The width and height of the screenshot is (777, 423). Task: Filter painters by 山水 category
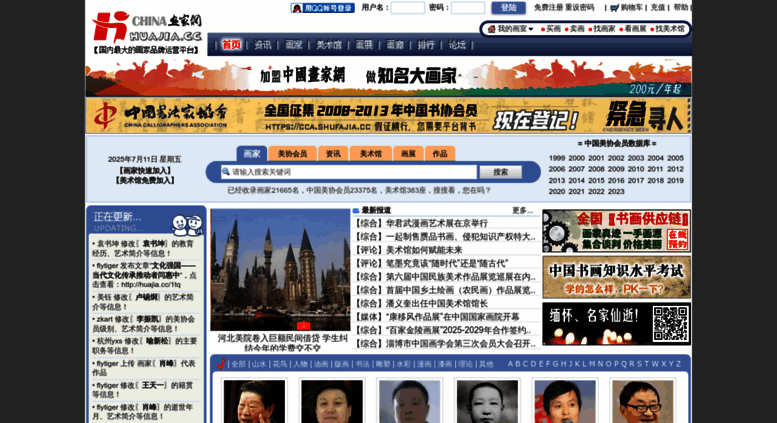[259, 364]
